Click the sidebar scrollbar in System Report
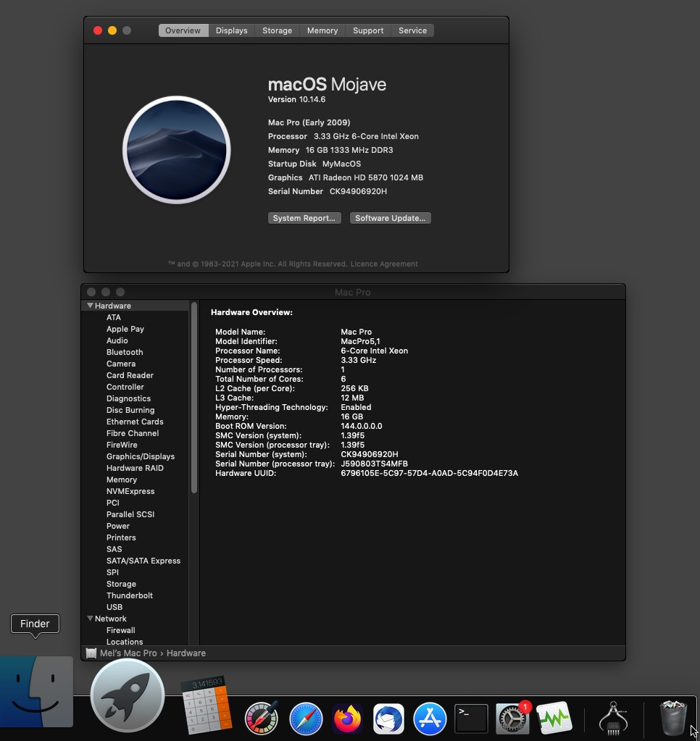This screenshot has width=700, height=741. pyautogui.click(x=193, y=398)
